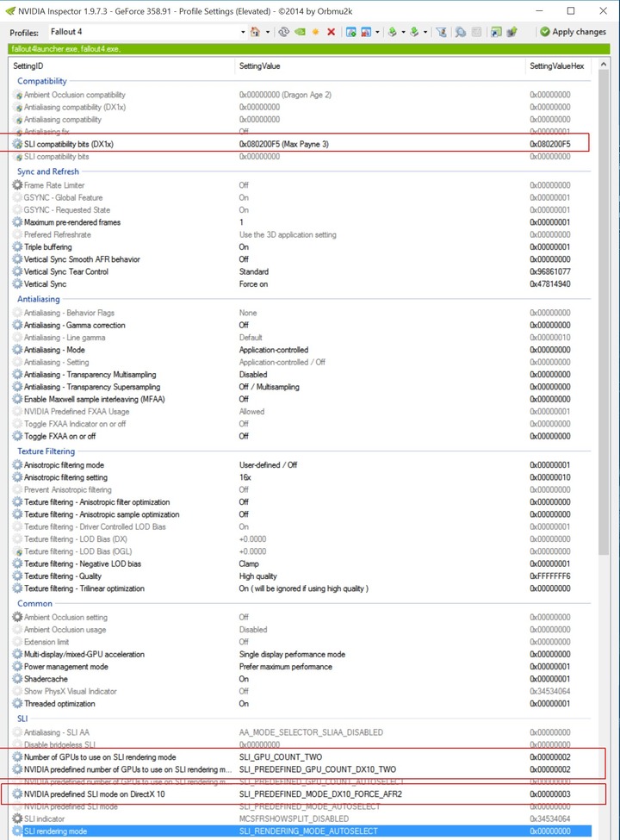Image resolution: width=620 pixels, height=840 pixels.
Task: Click the magnifier scan profiles icon
Action: pyautogui.click(x=461, y=32)
